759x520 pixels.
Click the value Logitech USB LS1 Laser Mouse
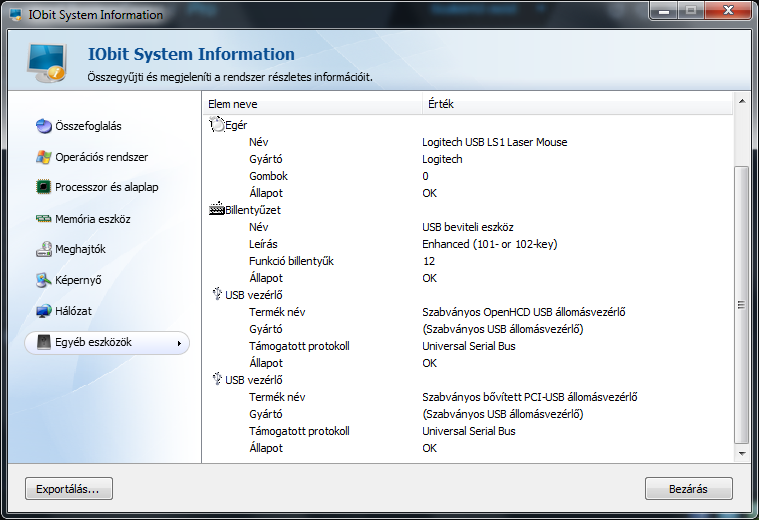click(494, 142)
